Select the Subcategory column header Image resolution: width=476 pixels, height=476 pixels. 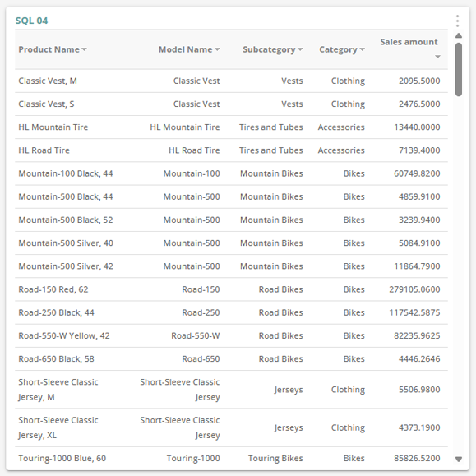[269, 49]
